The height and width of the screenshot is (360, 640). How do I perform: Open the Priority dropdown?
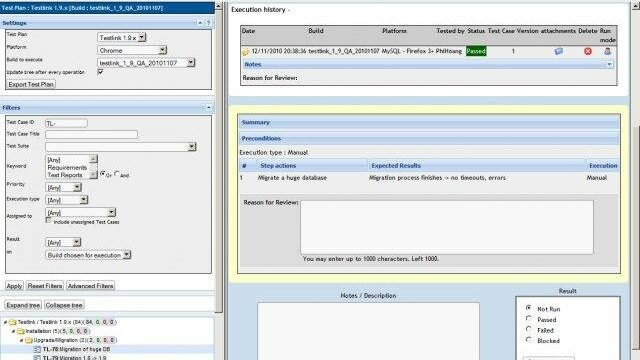pyautogui.click(x=63, y=187)
